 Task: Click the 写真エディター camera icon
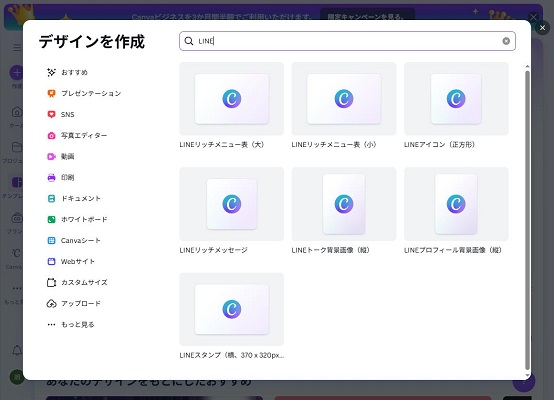(x=51, y=135)
